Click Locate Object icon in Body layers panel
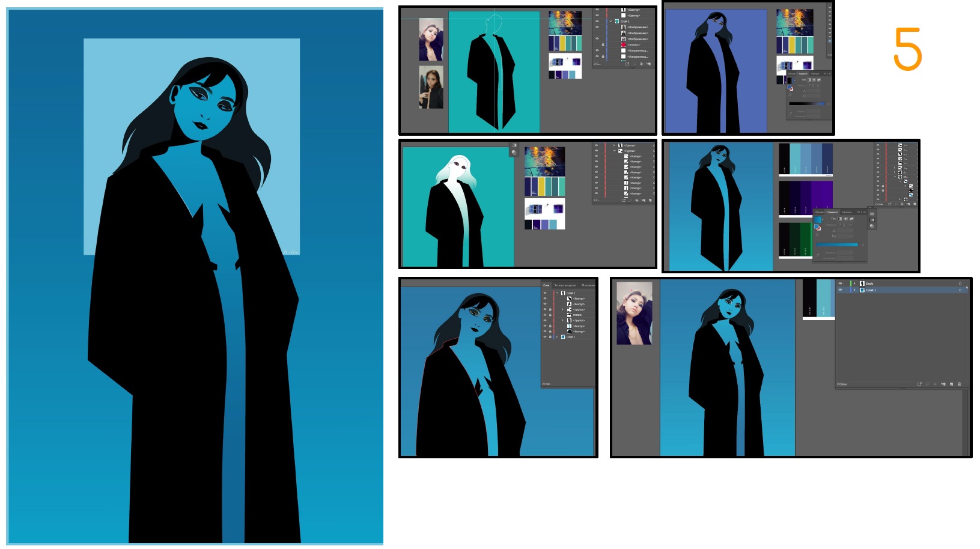The width and height of the screenshot is (980, 549). [928, 384]
